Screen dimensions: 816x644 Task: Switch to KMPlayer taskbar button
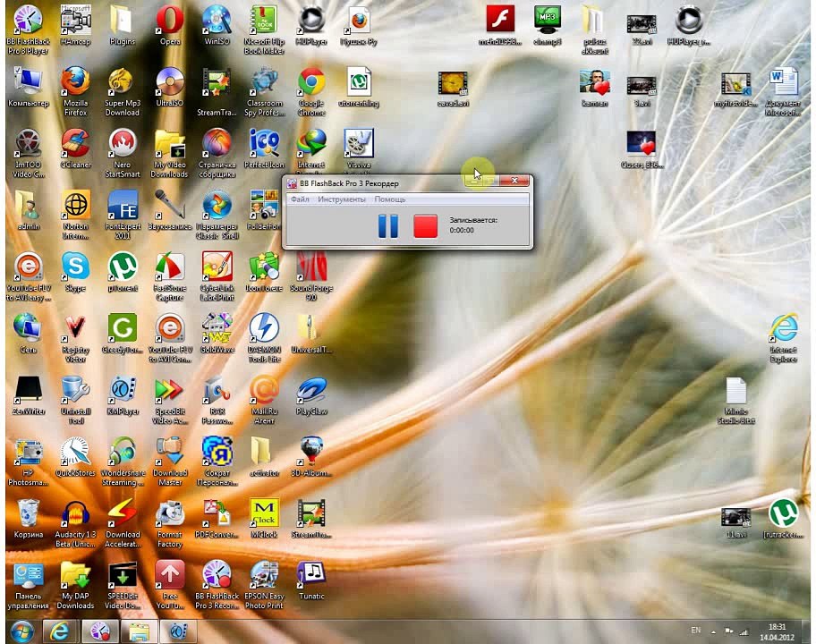[x=178, y=631]
